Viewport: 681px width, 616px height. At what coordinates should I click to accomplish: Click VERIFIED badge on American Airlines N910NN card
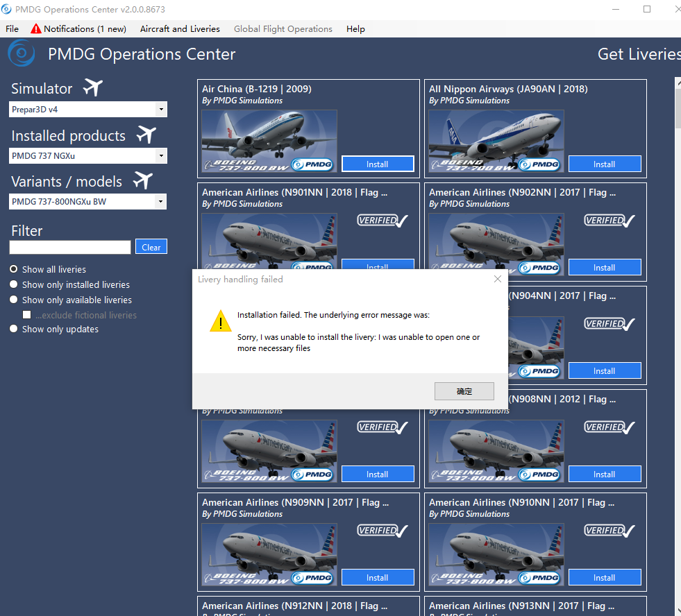[x=609, y=531]
